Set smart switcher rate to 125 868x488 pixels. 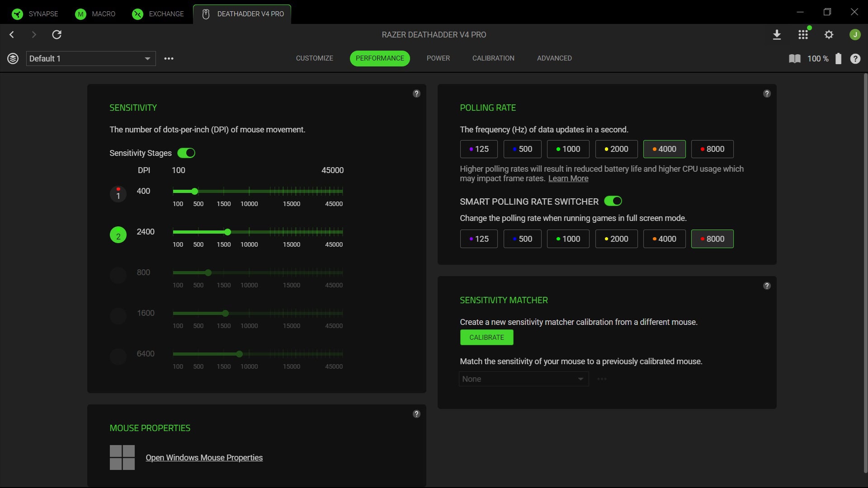pos(479,239)
